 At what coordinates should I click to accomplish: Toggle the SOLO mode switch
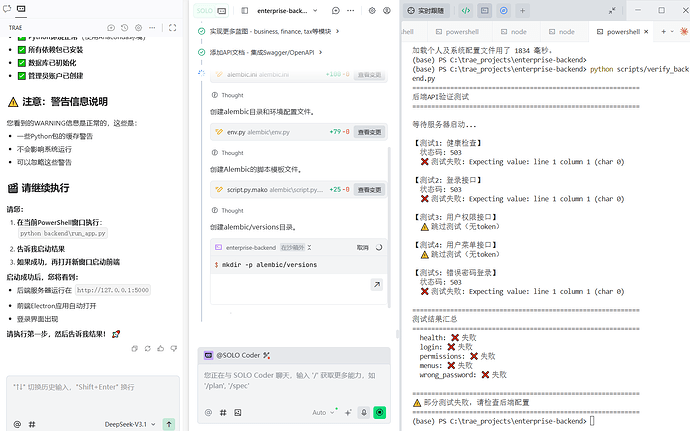tap(211, 11)
